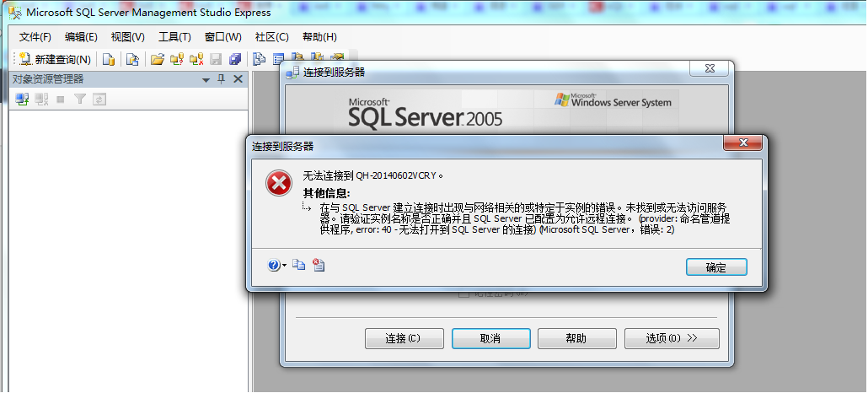Copy the error message text icon
Viewport: 868px width, 393px height.
click(299, 266)
